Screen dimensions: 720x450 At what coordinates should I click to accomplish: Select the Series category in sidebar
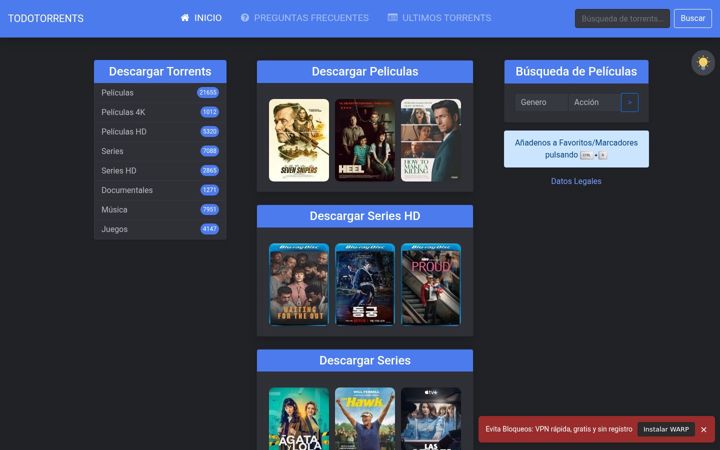tap(160, 151)
